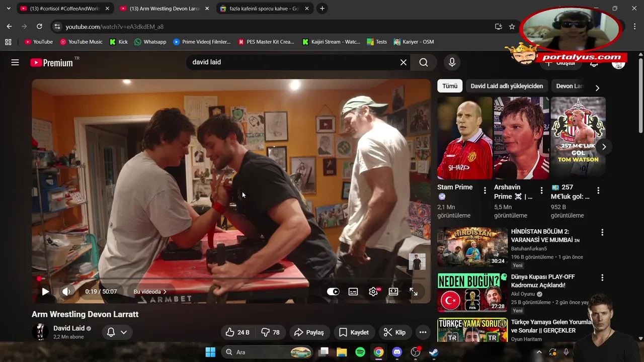Open YouTube Music bookmark
Viewport: 644px width, 362px height.
pyautogui.click(x=81, y=42)
